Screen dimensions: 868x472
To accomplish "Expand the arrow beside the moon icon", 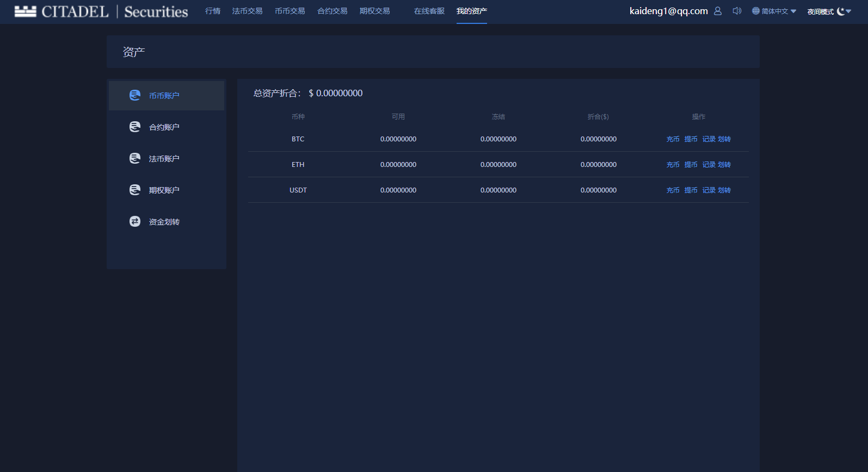I will (848, 11).
